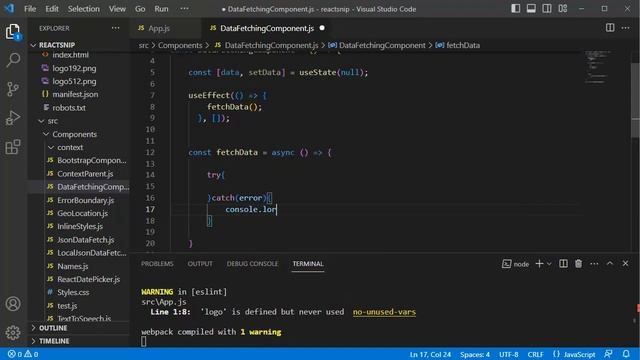640x360 pixels.
Task: Split the editor right
Action: click(x=610, y=28)
